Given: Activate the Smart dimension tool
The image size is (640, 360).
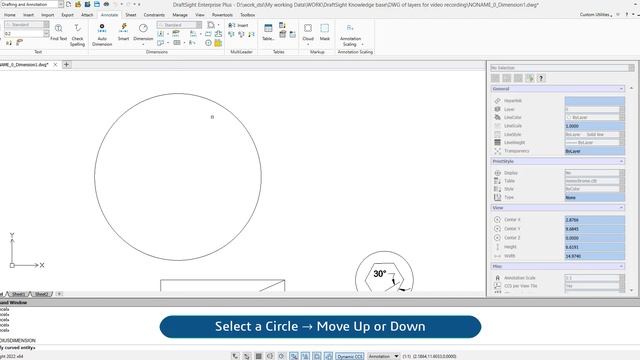Looking at the screenshot, I should 123,32.
